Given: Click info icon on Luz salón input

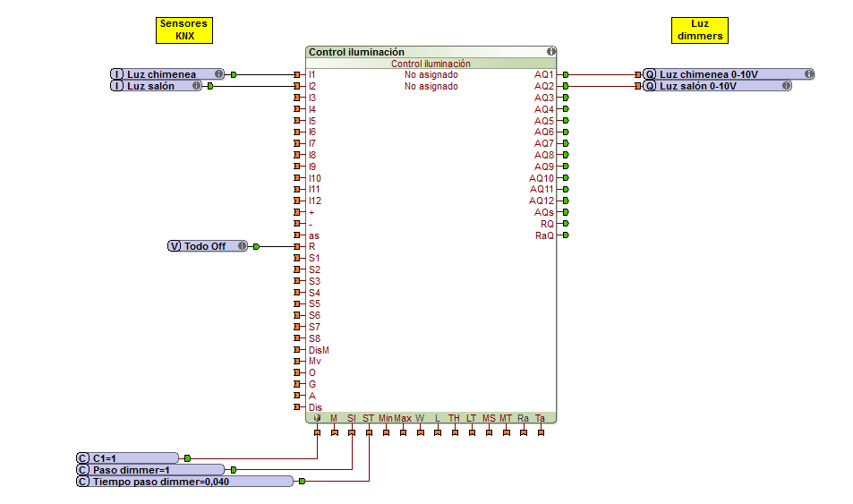Looking at the screenshot, I should tap(195, 86).
